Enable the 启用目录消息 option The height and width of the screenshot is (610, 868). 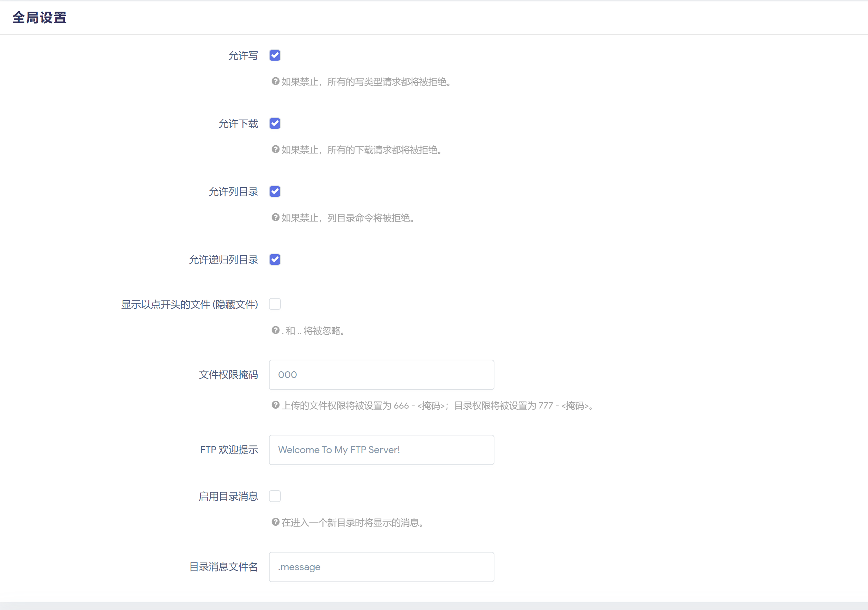(x=275, y=496)
